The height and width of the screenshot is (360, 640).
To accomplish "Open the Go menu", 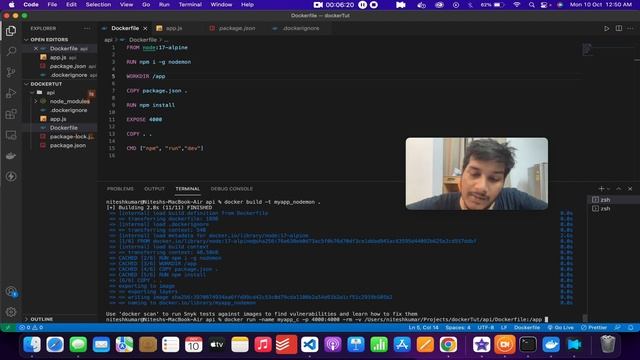I will (x=146, y=4).
